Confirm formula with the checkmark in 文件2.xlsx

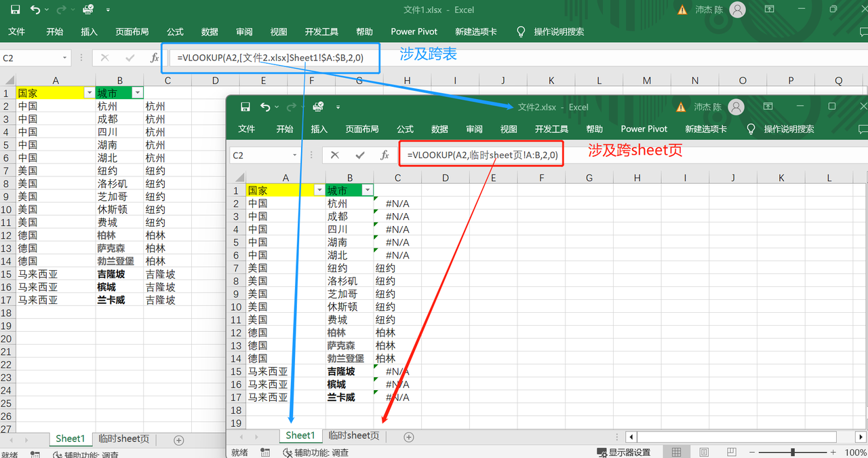[359, 155]
